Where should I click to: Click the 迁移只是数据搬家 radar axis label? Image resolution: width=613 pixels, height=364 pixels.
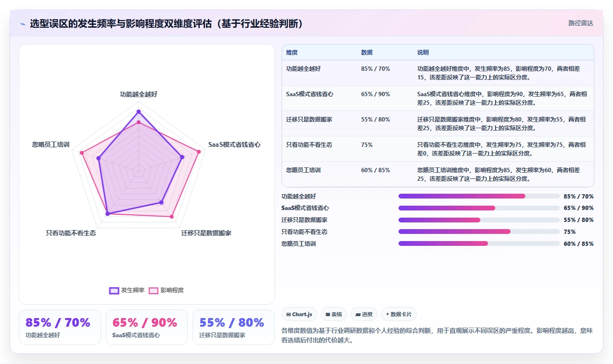(x=206, y=233)
